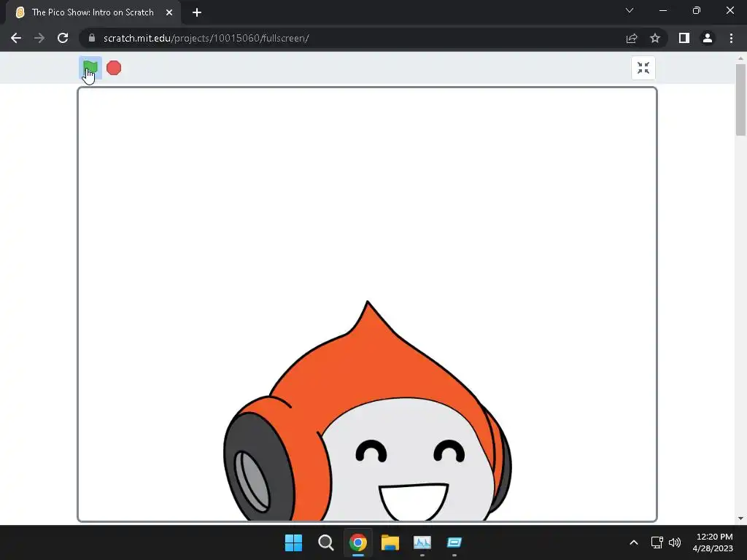The image size is (747, 560).
Task: Open Windows taskbar search
Action: tap(326, 542)
